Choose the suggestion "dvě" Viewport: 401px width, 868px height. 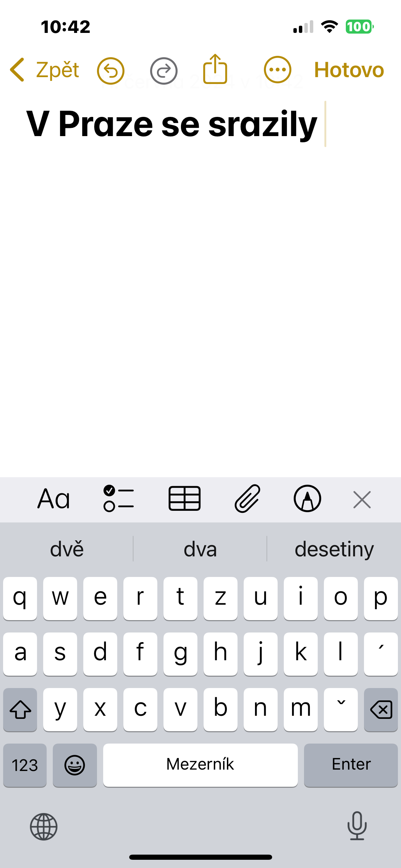pos(67,549)
